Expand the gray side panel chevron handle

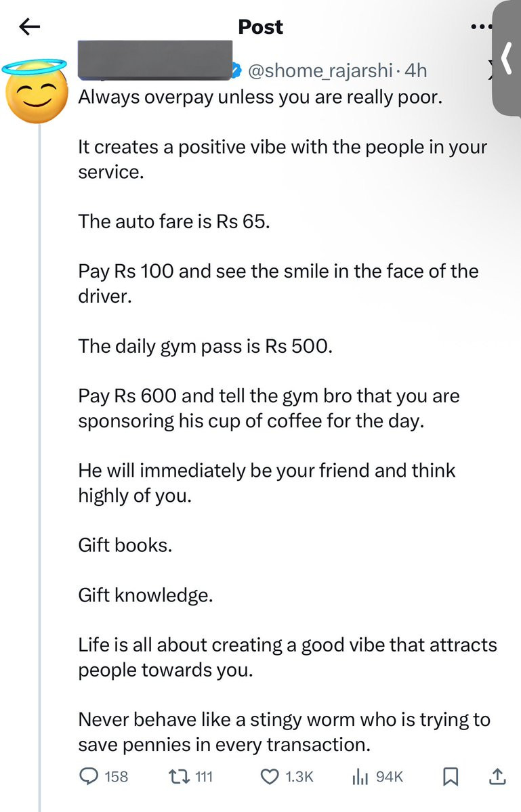click(507, 58)
